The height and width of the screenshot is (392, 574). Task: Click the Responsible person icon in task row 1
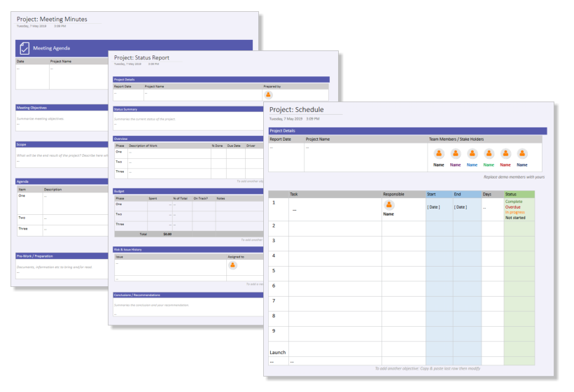click(x=388, y=205)
